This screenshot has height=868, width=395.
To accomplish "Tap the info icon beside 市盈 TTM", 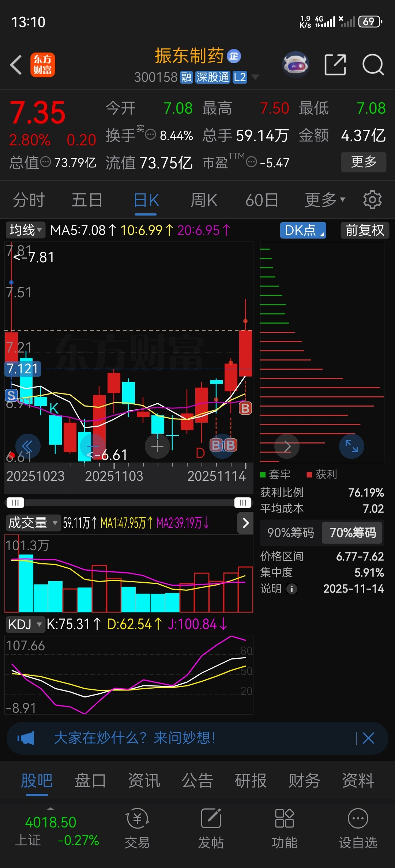I will (251, 161).
